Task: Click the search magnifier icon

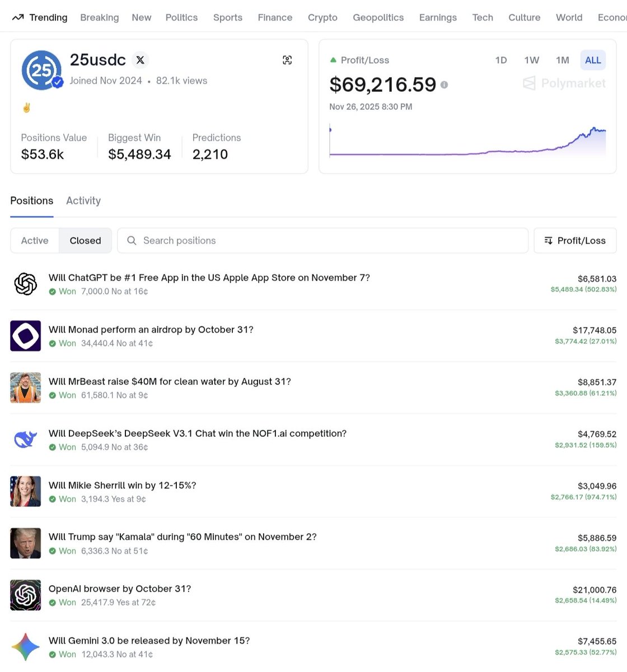Action: point(132,240)
